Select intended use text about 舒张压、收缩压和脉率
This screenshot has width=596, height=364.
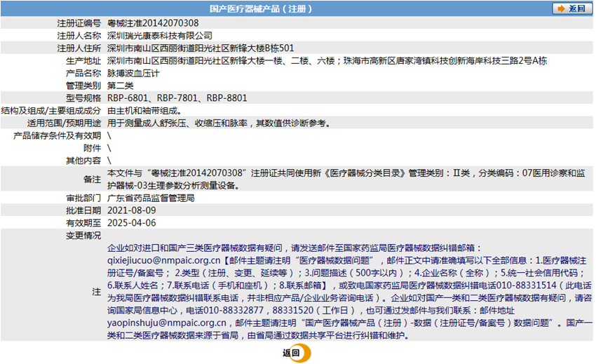[219, 123]
